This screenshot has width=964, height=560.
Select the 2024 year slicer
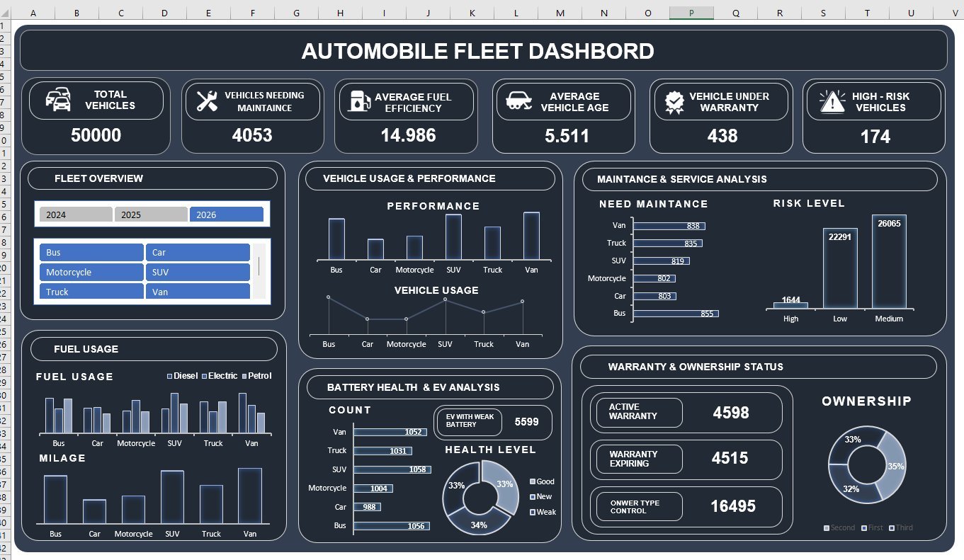pos(76,215)
